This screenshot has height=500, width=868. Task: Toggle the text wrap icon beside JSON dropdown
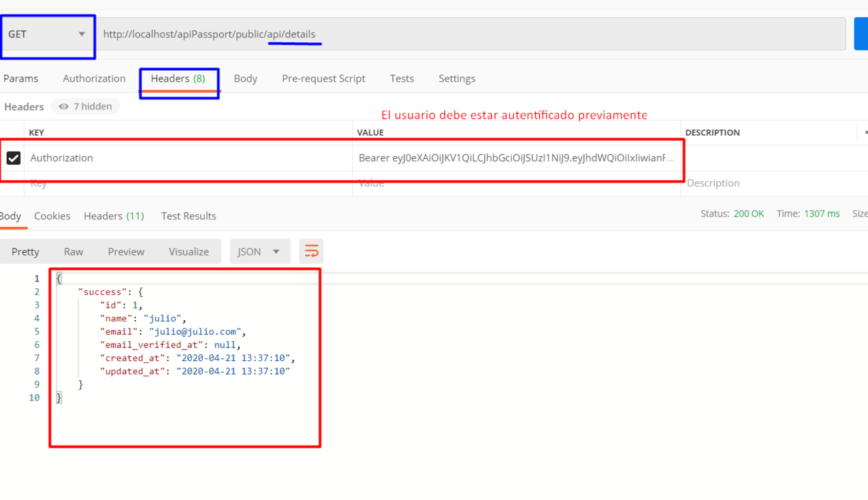click(311, 251)
